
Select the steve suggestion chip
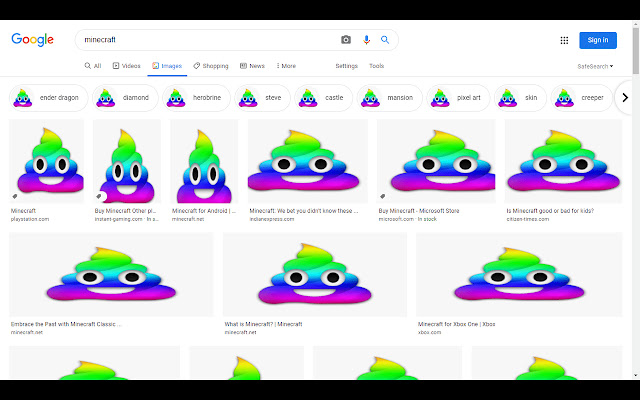(x=262, y=98)
